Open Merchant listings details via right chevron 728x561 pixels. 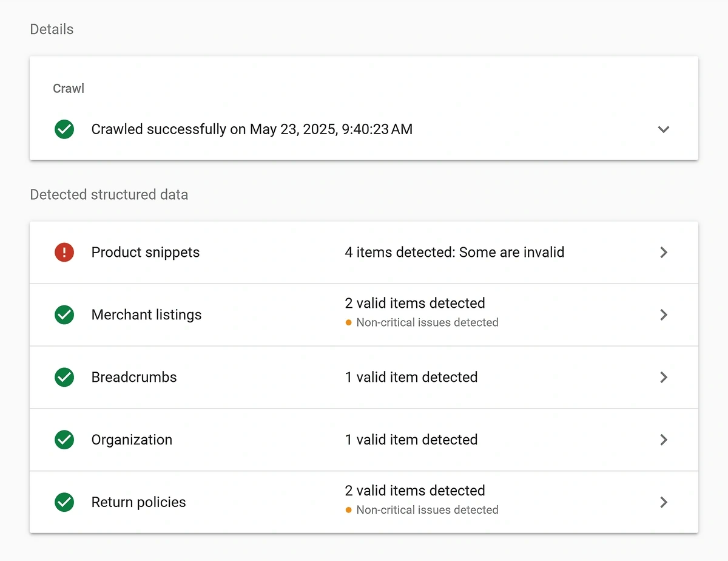click(664, 314)
